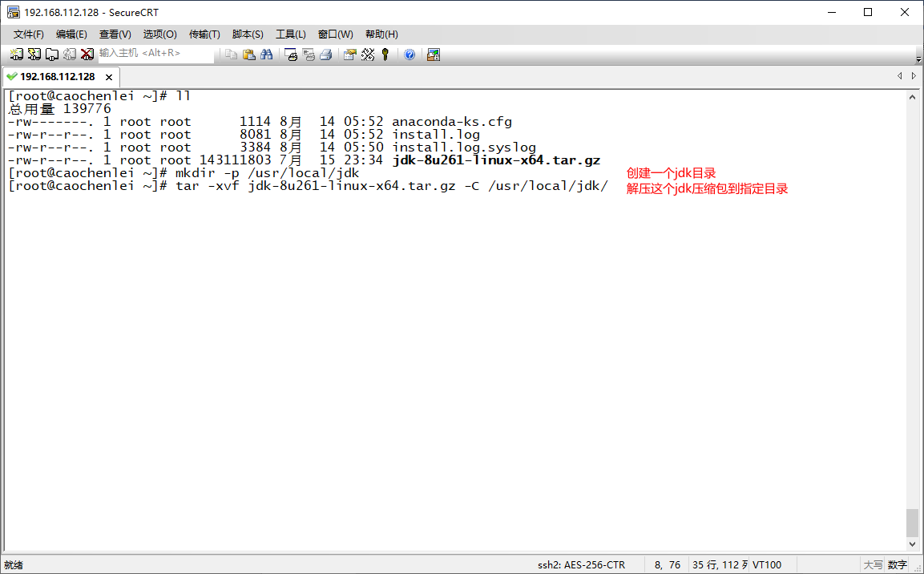Open Session Options toolbar icon
The width and height of the screenshot is (924, 574).
coord(350,55)
